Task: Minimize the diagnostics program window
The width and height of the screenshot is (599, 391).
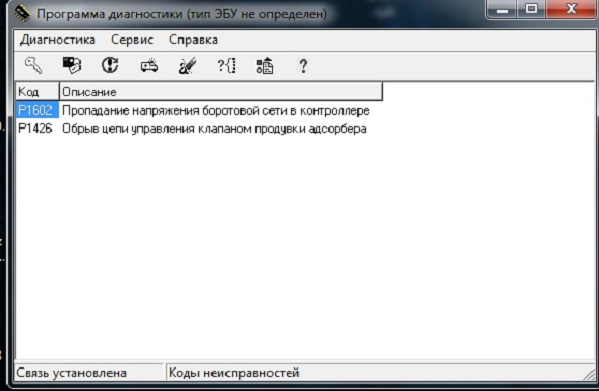Action: [502, 9]
